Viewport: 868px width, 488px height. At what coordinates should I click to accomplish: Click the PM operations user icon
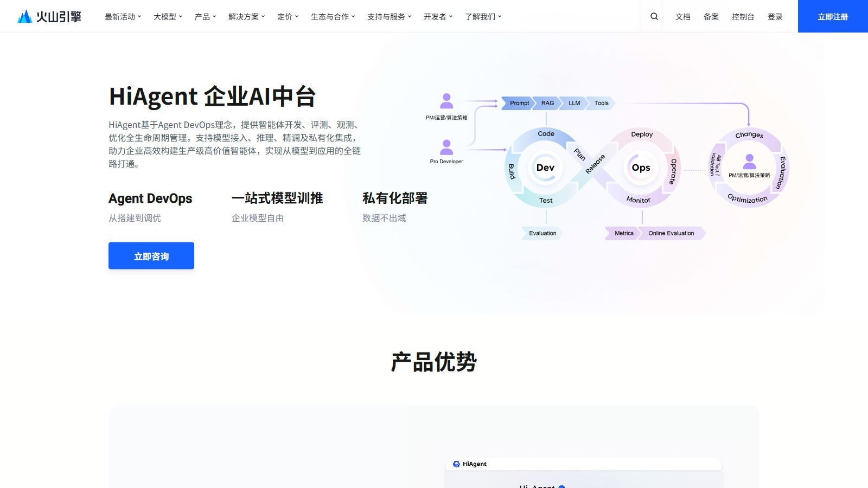pos(446,101)
